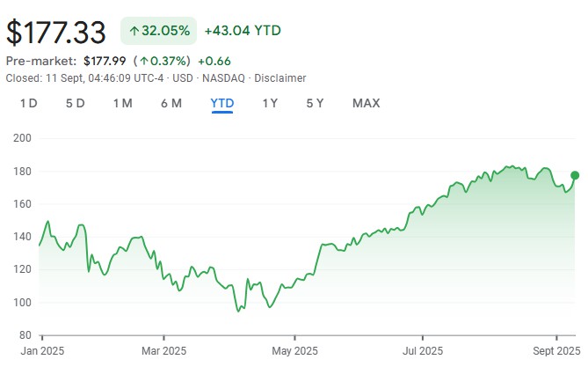Click the pre-market up arrow beside 0.37%
The height and width of the screenshot is (367, 588).
pyautogui.click(x=142, y=61)
